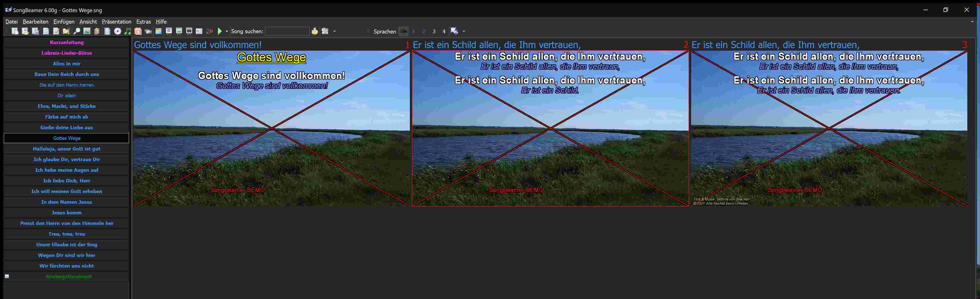980x299 pixels.
Task: Open the Präsentation menu
Action: (116, 22)
